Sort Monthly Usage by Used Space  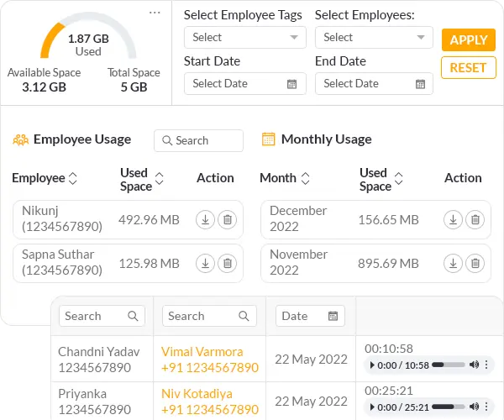(x=398, y=178)
